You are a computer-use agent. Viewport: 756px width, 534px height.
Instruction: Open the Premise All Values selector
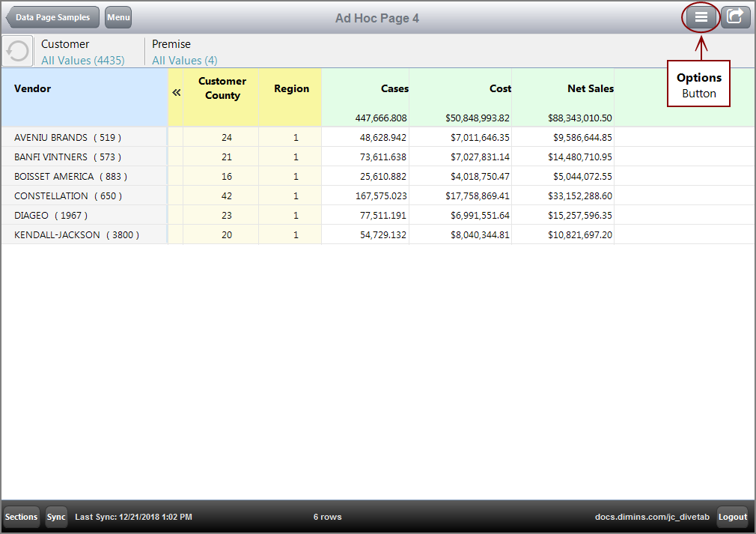pos(184,60)
